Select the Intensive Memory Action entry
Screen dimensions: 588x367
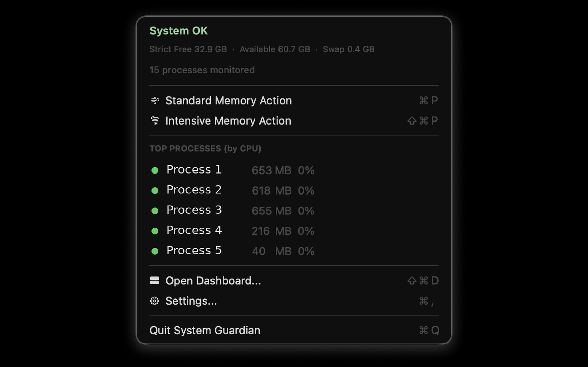[228, 121]
